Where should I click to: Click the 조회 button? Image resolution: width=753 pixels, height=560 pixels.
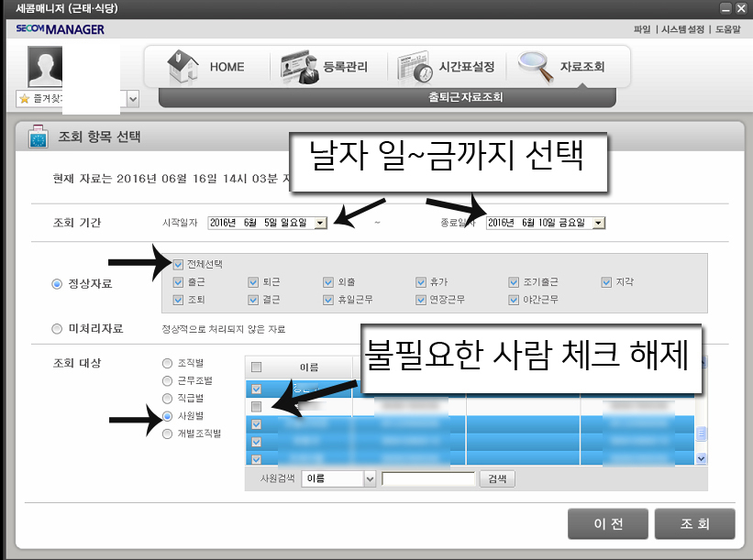point(694,523)
